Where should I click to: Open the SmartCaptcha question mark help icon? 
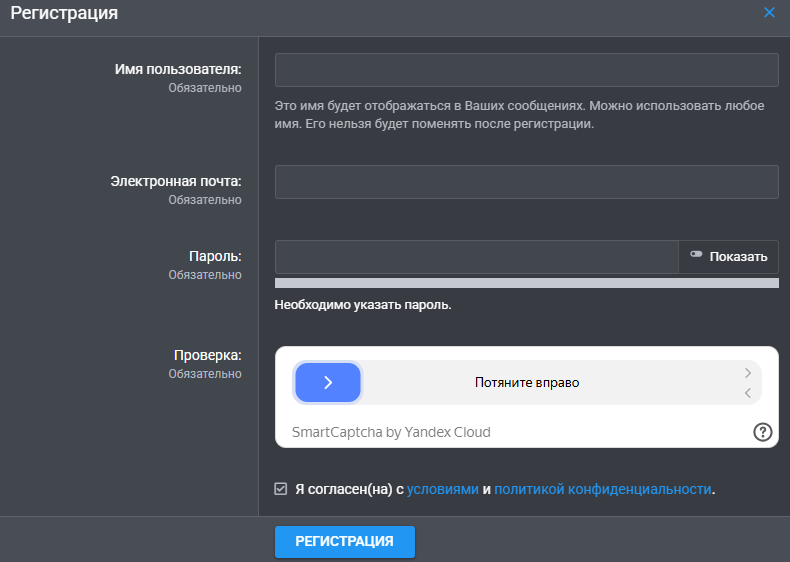click(x=762, y=432)
